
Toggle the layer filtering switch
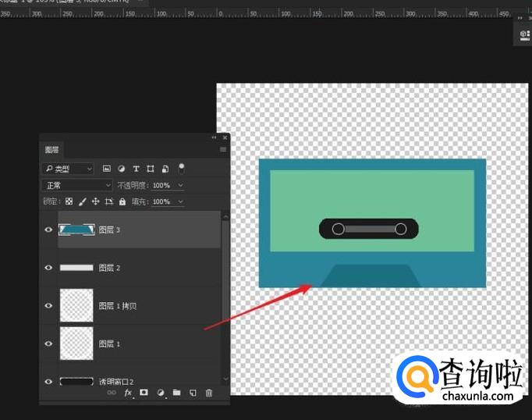point(182,168)
